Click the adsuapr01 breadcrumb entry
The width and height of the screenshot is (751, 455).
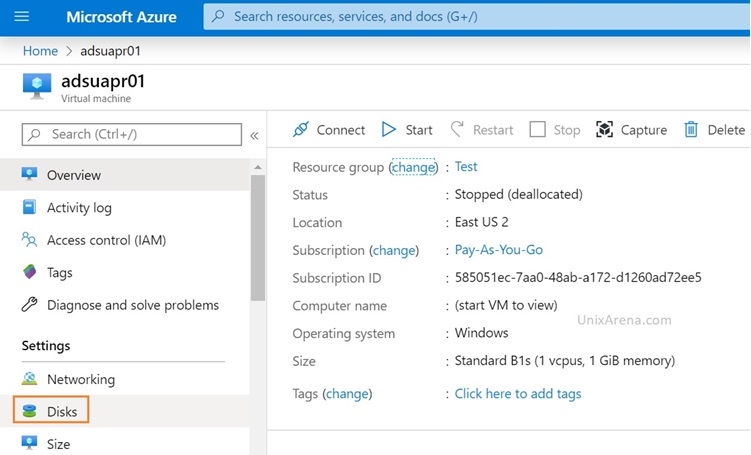111,51
